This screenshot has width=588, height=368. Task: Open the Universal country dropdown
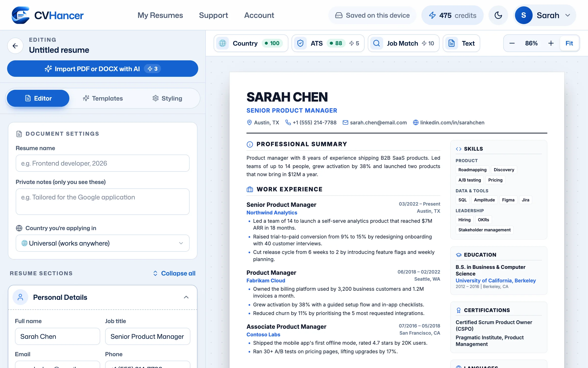[x=103, y=243]
